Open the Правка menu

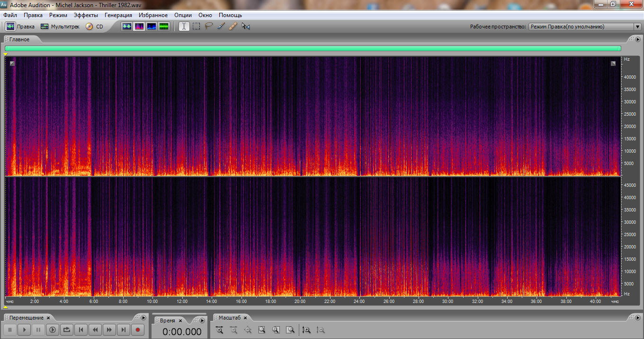pyautogui.click(x=33, y=15)
